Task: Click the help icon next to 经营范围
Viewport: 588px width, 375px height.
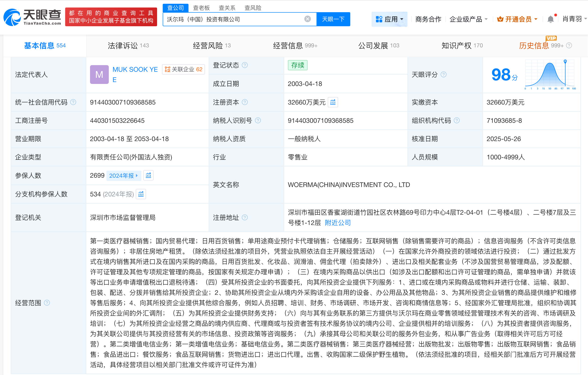Action: pos(47,303)
